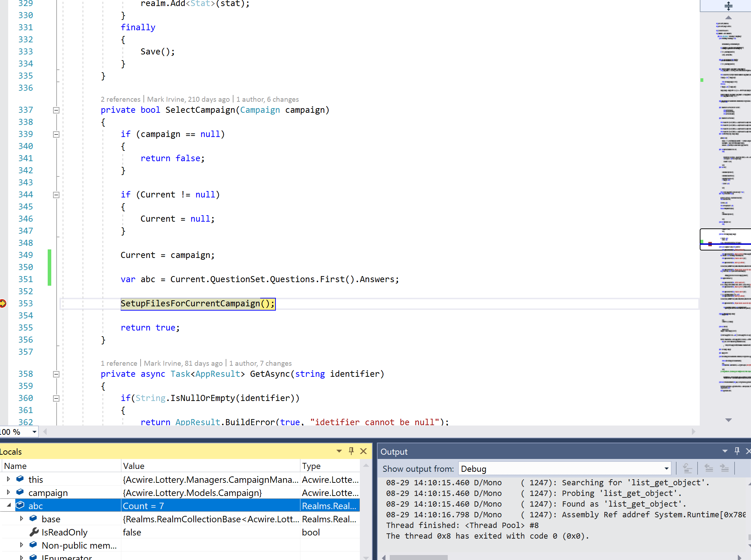Click the Output panel title
The width and height of the screenshot is (751, 560).
394,451
